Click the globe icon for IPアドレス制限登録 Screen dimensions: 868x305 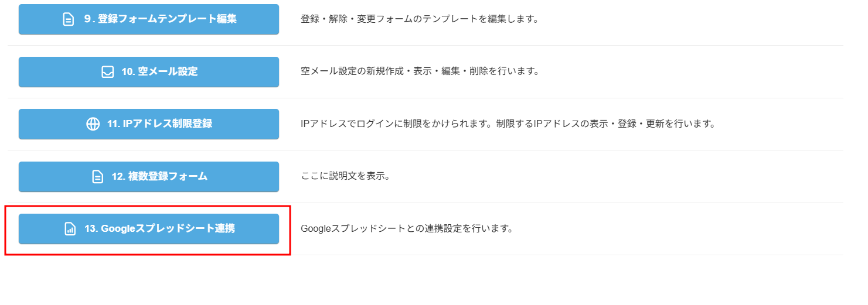point(93,124)
